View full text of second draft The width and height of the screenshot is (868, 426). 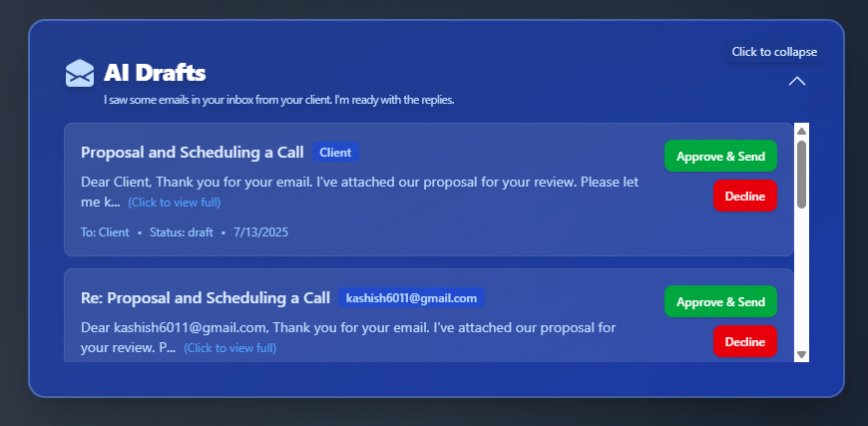point(230,348)
